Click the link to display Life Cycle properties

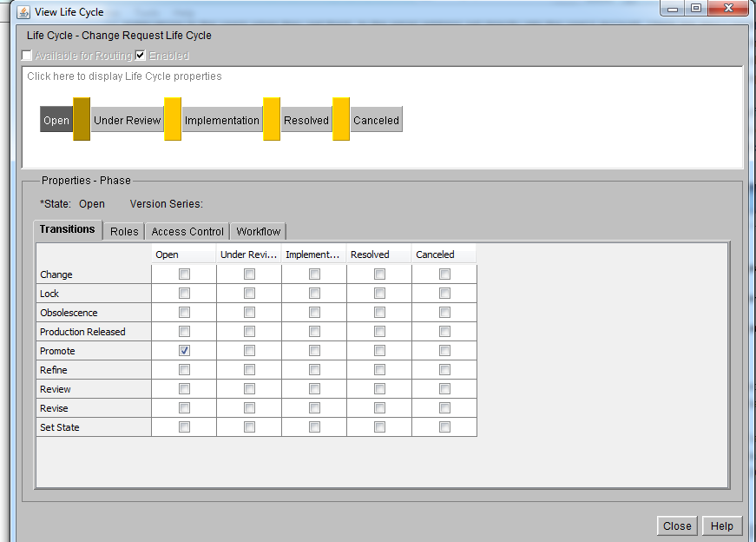(x=123, y=76)
